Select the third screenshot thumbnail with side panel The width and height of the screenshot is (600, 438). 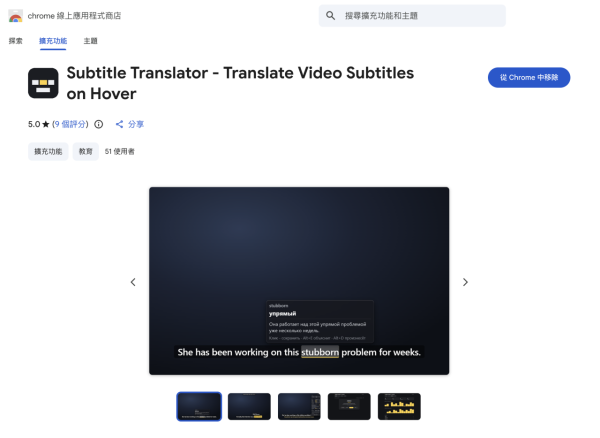coord(299,406)
